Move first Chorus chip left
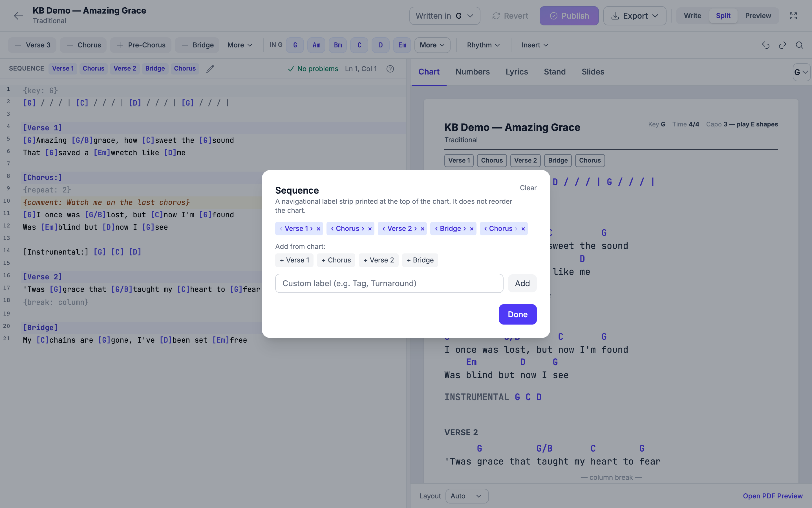The width and height of the screenshot is (812, 508). pos(332,229)
